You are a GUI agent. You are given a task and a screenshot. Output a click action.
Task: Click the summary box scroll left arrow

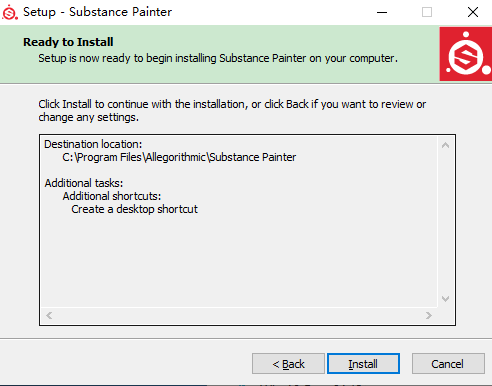click(x=49, y=315)
